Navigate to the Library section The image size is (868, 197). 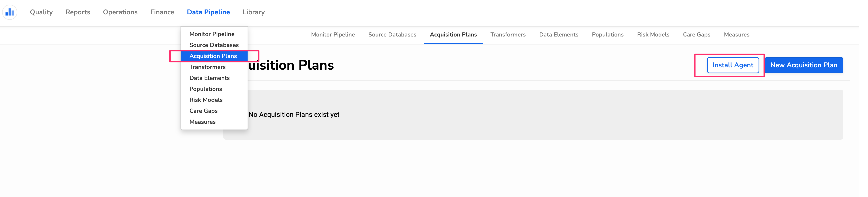(253, 12)
